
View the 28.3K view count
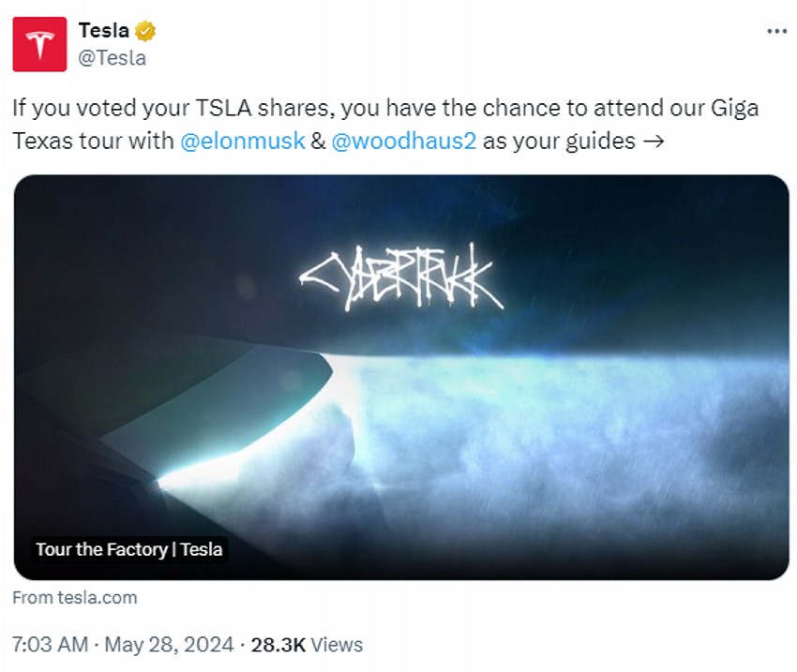(279, 645)
